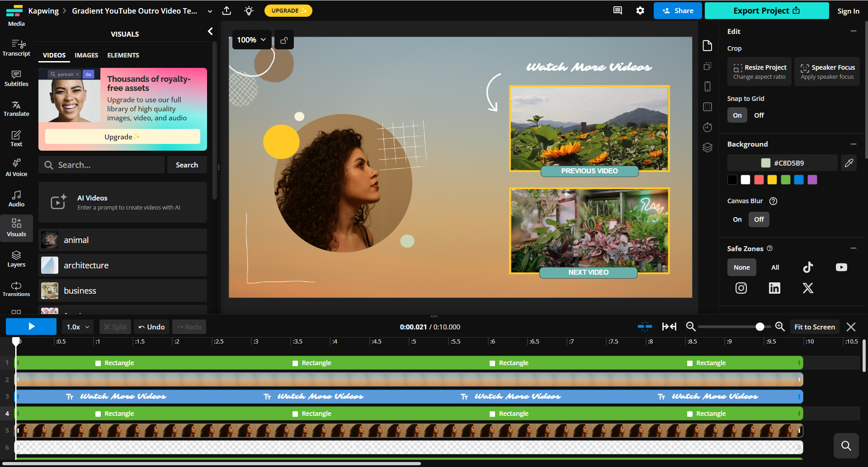Turn off Snap to Grid
The height and width of the screenshot is (467, 868).
coord(759,115)
